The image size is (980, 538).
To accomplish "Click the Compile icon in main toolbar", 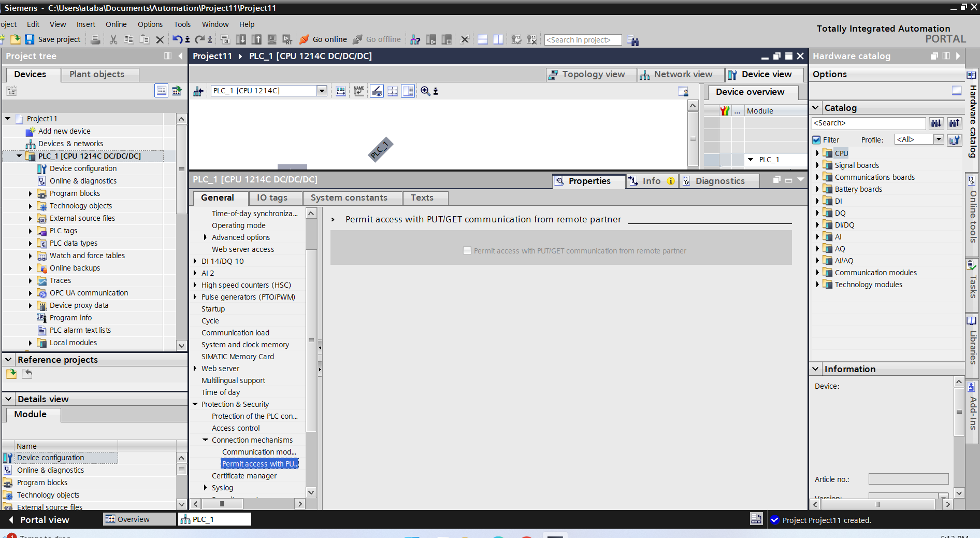I will click(225, 39).
